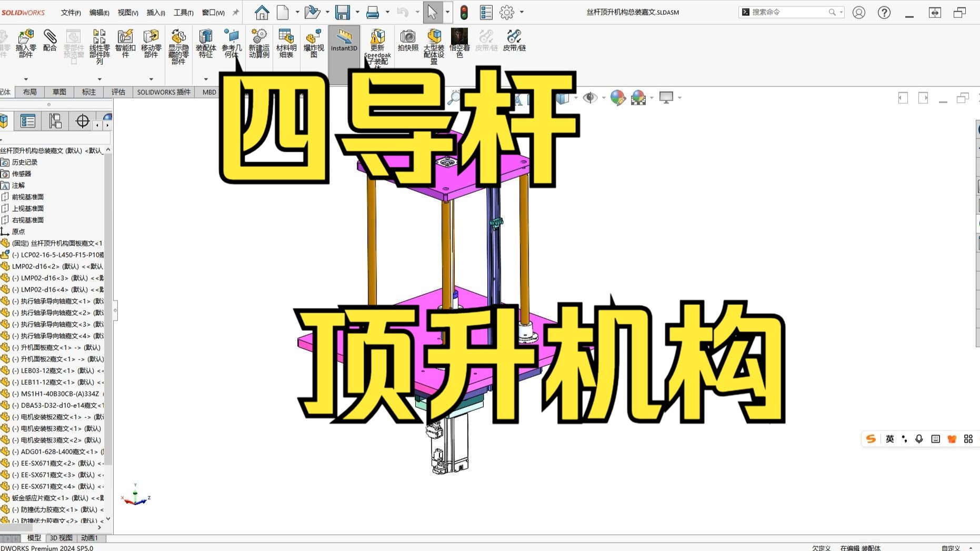The image size is (980, 551).
Task: Switch to the MBD tab
Action: pyautogui.click(x=209, y=92)
